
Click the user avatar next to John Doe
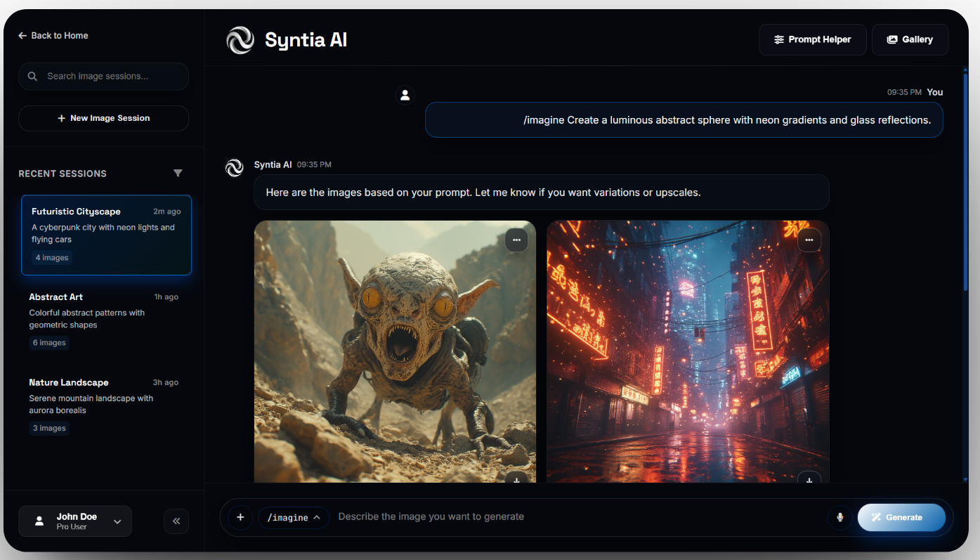(x=39, y=521)
